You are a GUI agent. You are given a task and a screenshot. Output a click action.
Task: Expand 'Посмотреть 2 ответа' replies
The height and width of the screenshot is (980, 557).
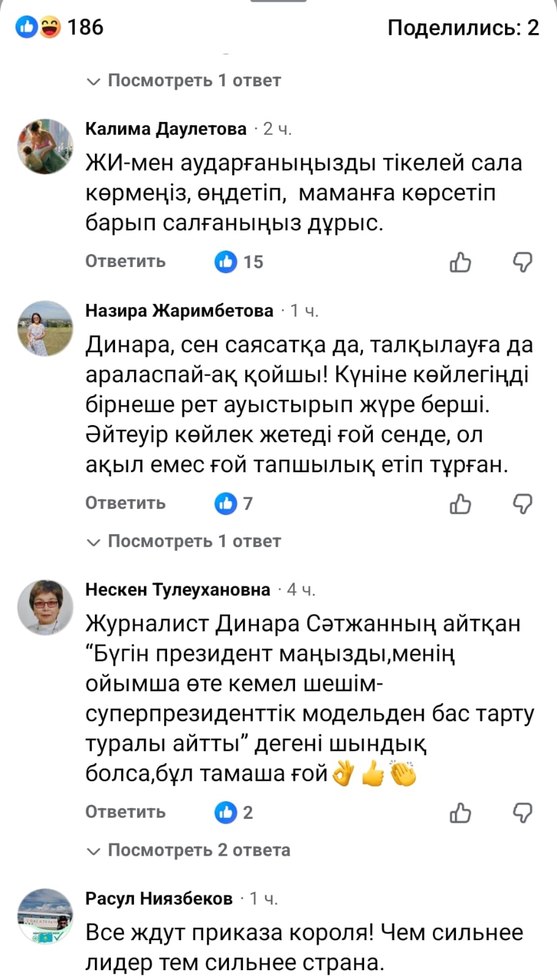189,850
